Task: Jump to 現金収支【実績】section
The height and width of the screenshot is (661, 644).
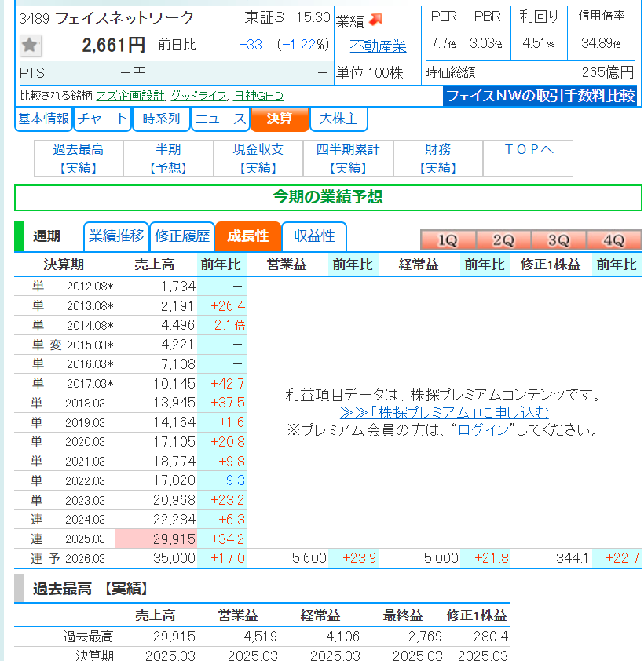Action: [258, 159]
